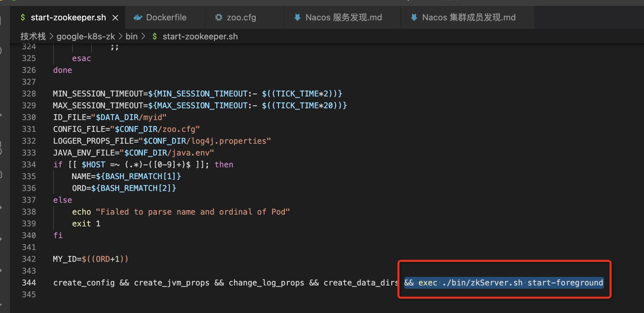Open the zoo.cfg tab

coord(241,17)
